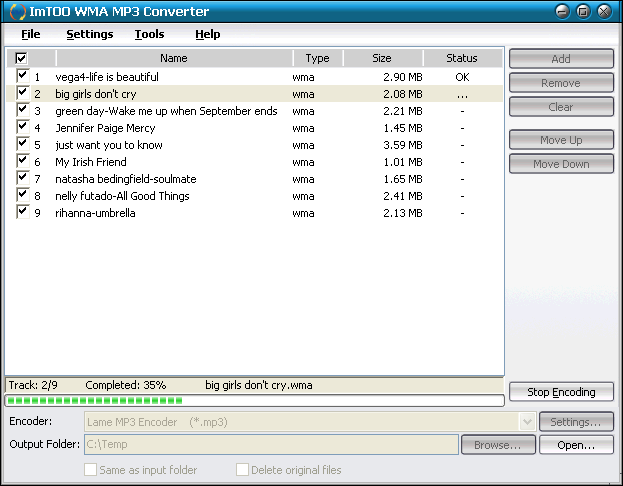Screen dimensions: 623x486
Task: Click the Add button
Action: (561, 59)
